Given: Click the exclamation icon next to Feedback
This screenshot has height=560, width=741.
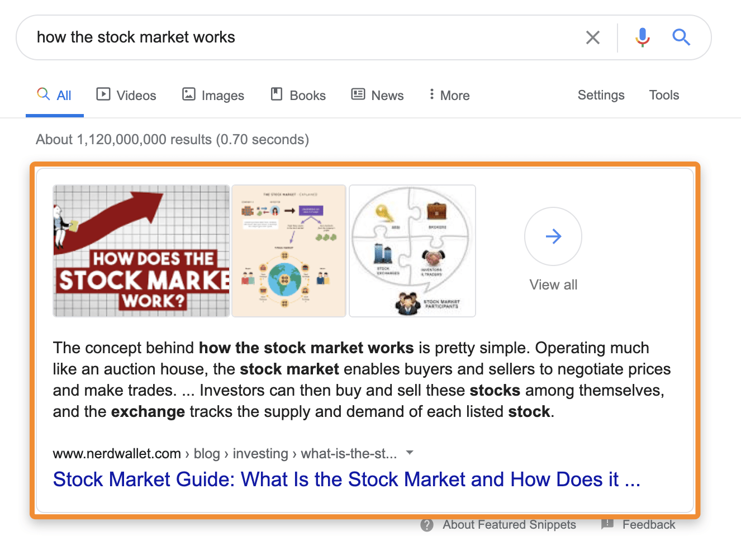Looking at the screenshot, I should (x=607, y=525).
